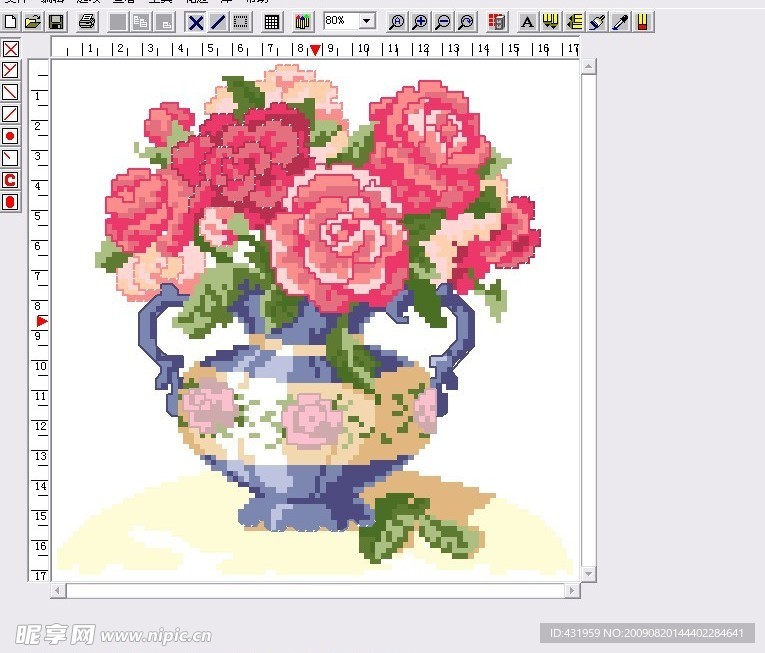Click the yellow downward fill arrows icon
The image size is (765, 653).
(551, 22)
